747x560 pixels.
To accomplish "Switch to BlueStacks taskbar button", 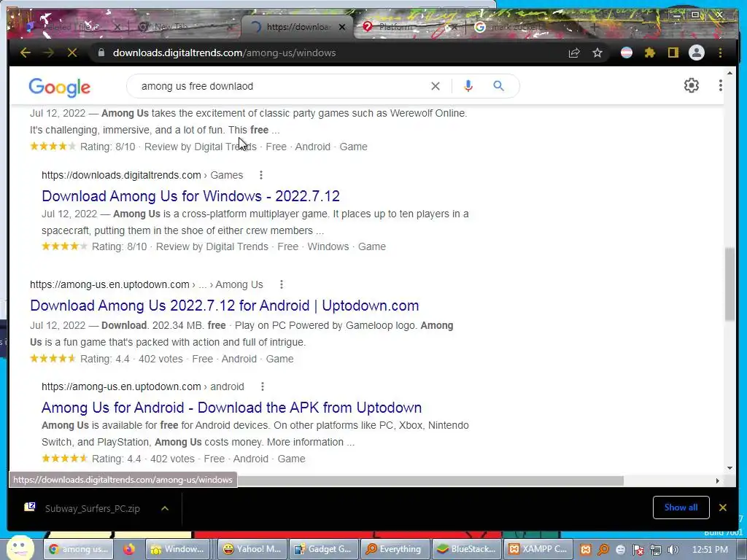I will (x=467, y=549).
